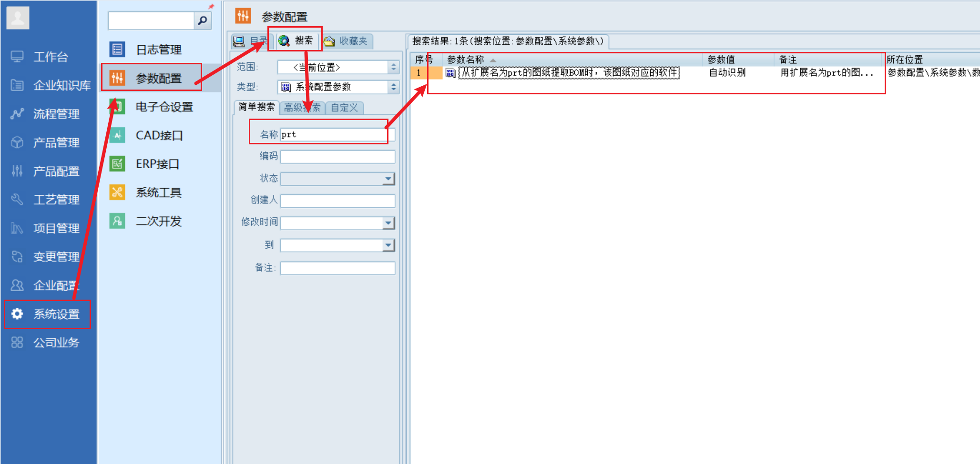
Task: Open 变更管理 in the sidebar
Action: 45,257
